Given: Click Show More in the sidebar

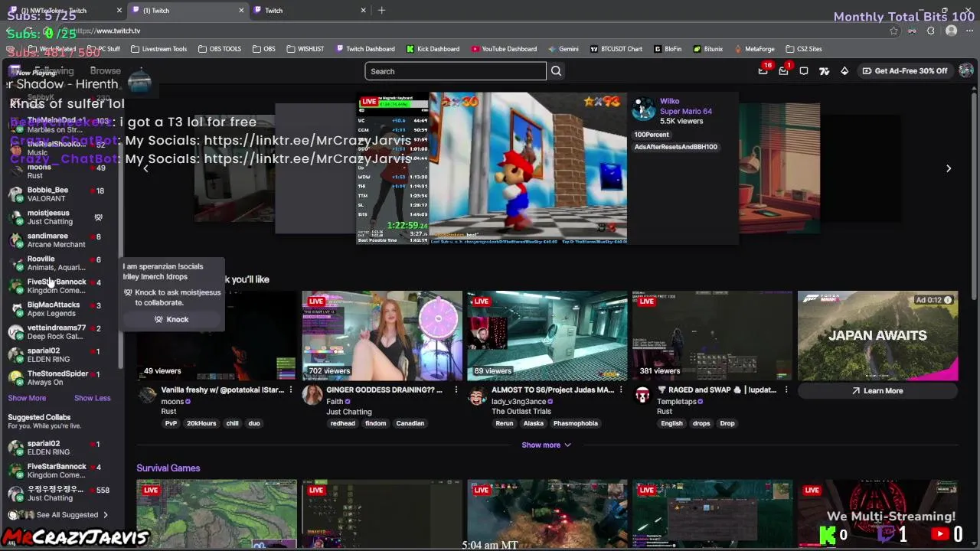Looking at the screenshot, I should click(x=27, y=398).
